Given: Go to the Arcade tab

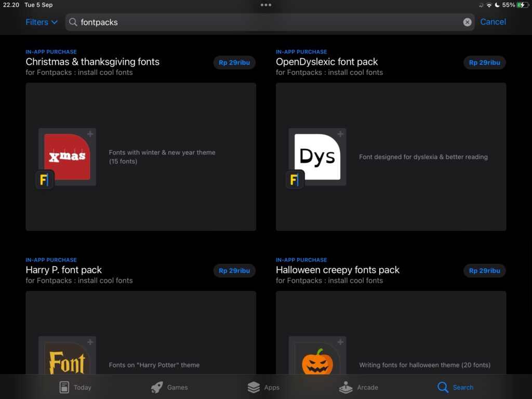Looking at the screenshot, I should coord(358,387).
